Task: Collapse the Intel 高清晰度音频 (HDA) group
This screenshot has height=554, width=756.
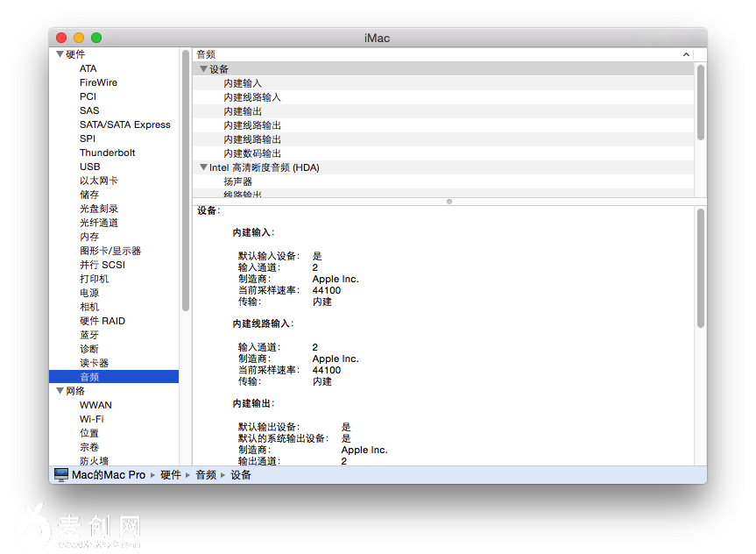Action: 203,167
